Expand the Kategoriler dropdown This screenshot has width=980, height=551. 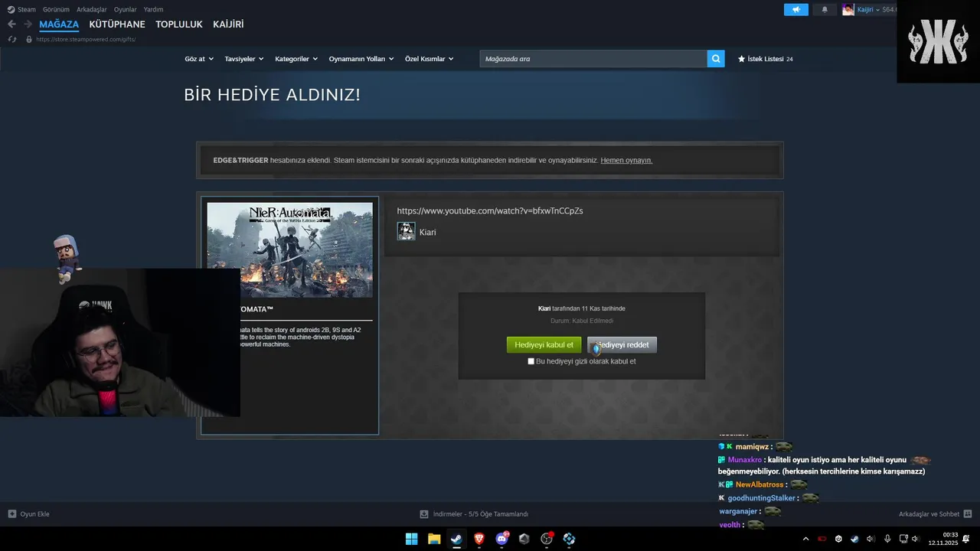pos(296,59)
